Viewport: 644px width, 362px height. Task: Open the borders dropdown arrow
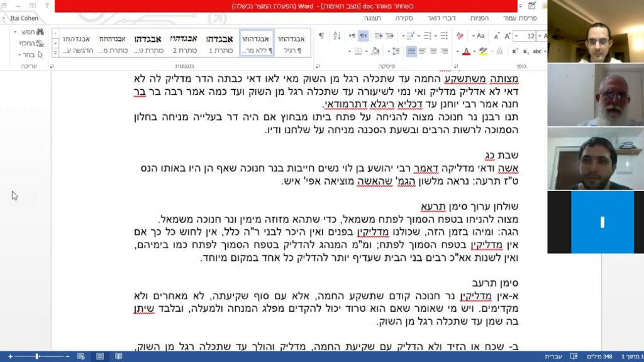(350, 52)
